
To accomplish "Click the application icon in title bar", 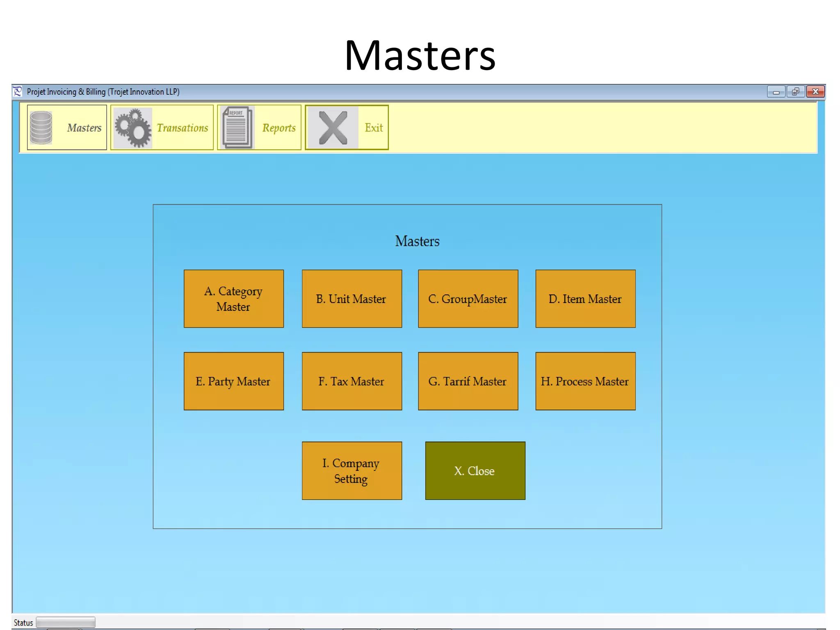I will point(18,91).
